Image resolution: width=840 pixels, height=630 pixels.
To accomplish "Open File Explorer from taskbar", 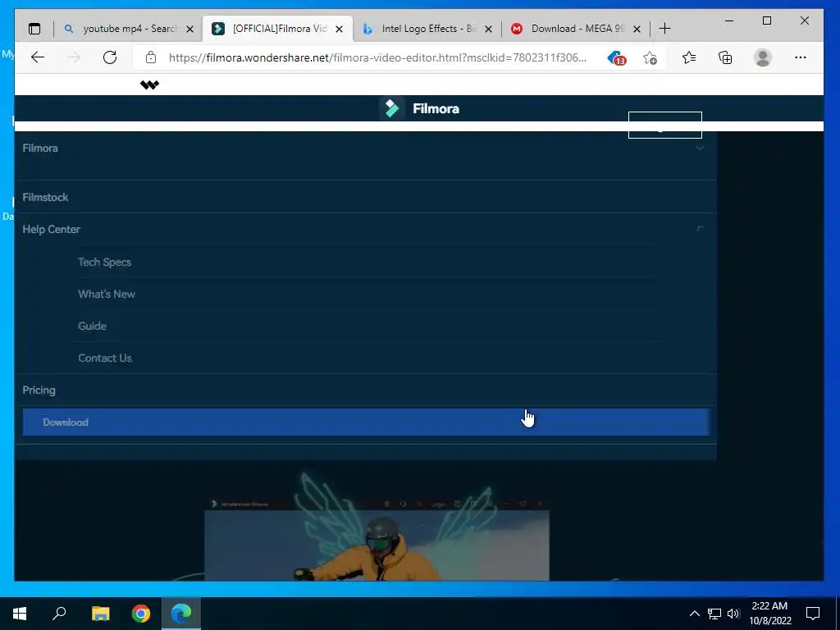I will coord(100,614).
